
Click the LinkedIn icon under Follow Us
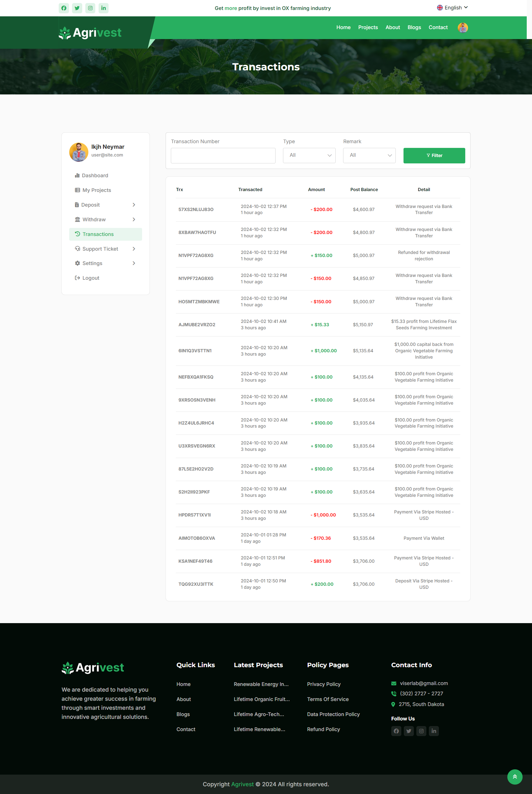point(434,731)
